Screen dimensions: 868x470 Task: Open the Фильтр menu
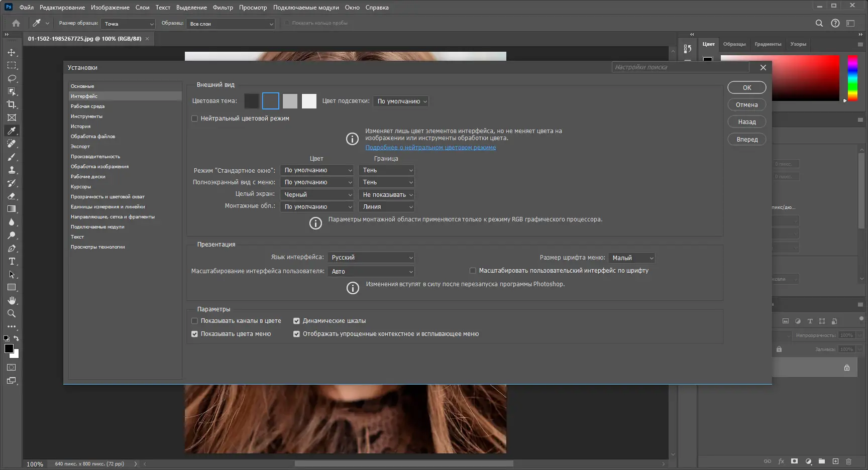click(x=223, y=8)
